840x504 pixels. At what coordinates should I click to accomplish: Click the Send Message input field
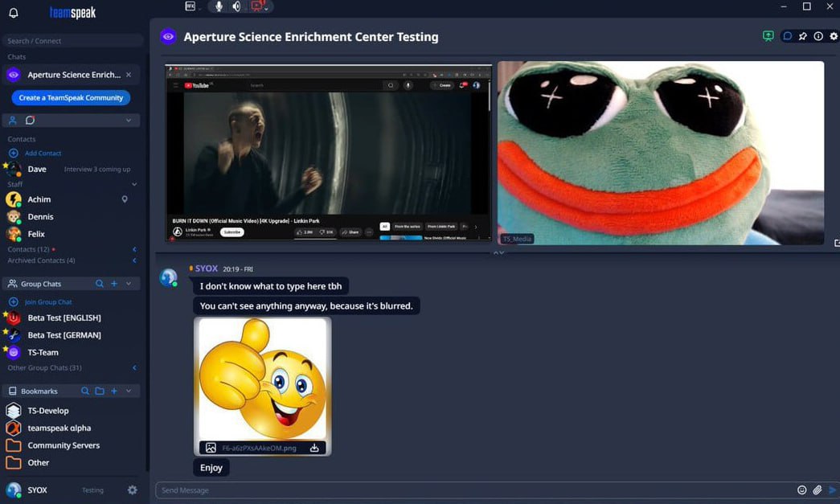[474, 490]
